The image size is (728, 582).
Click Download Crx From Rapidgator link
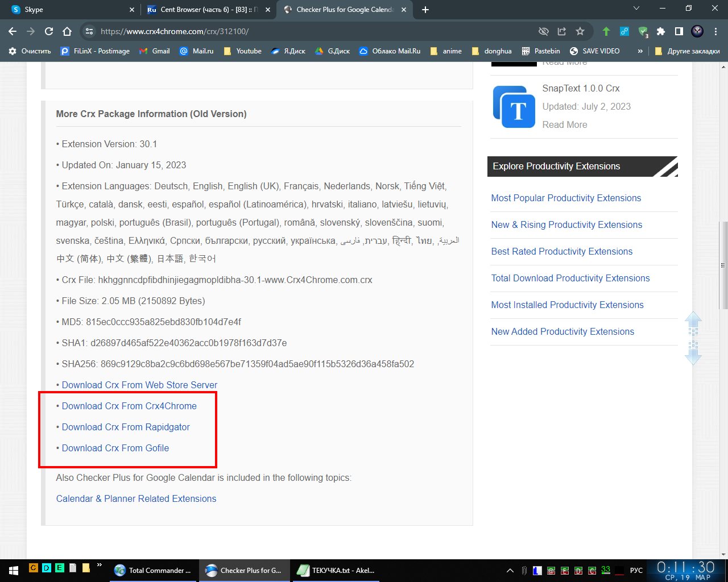[126, 427]
